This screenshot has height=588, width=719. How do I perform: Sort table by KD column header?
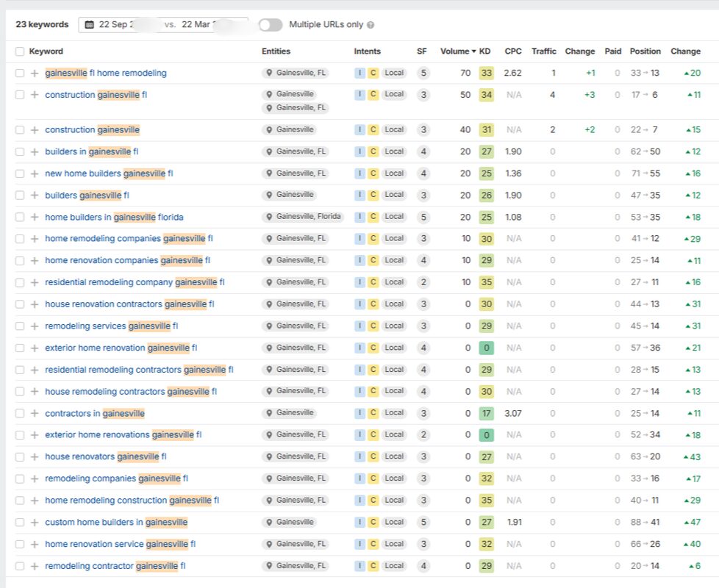coord(485,51)
